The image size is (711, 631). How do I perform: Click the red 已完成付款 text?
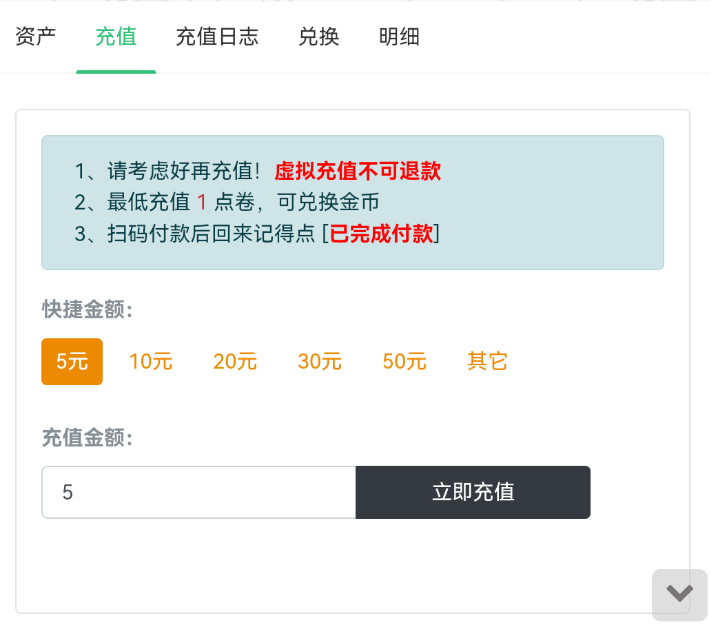coord(382,234)
